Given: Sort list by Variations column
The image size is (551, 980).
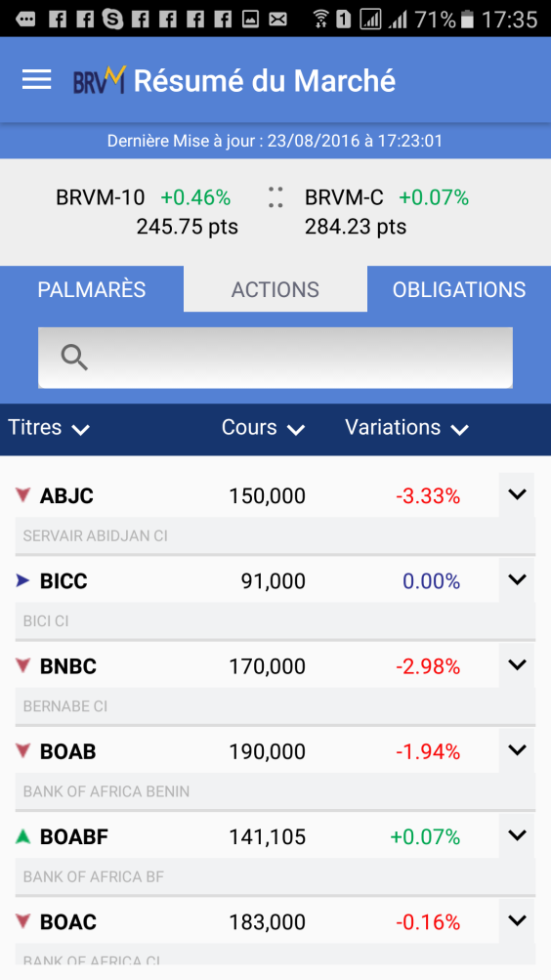Looking at the screenshot, I should click(406, 428).
